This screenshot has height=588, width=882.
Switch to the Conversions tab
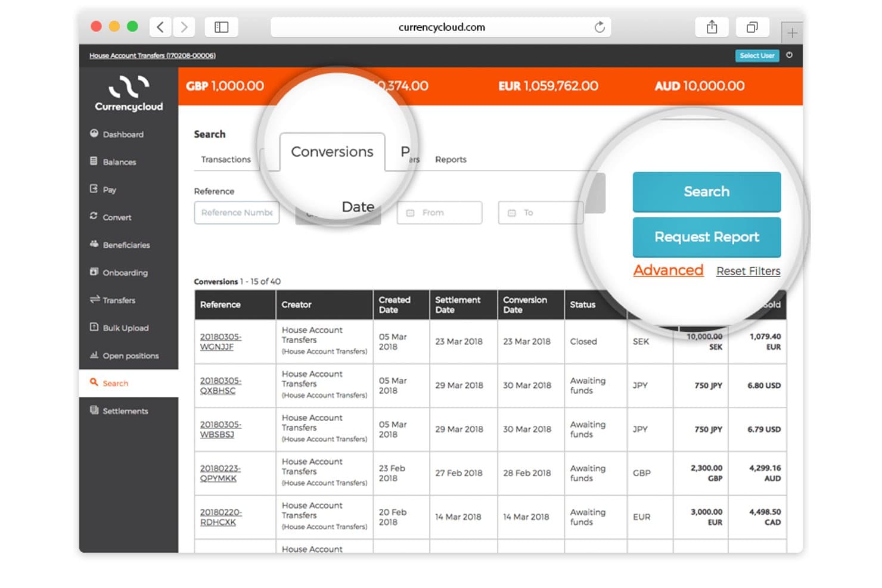click(x=332, y=152)
